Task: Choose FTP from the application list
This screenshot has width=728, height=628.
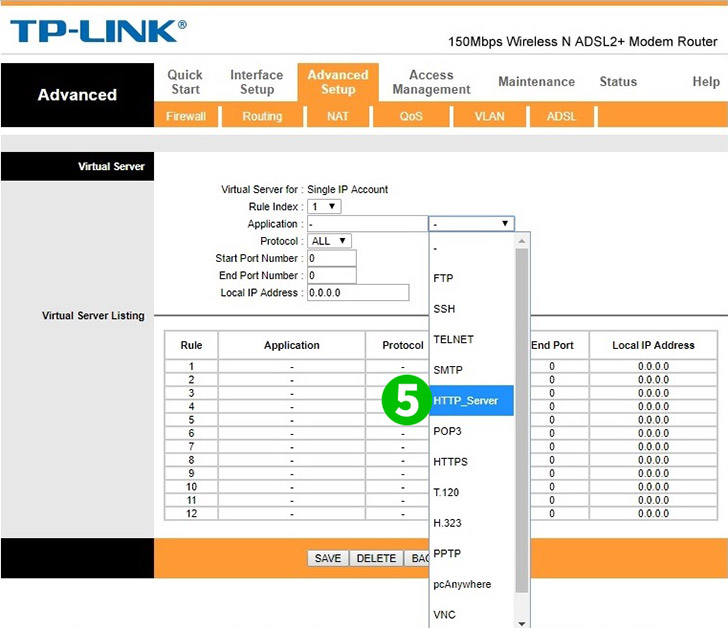Action: (x=471, y=278)
